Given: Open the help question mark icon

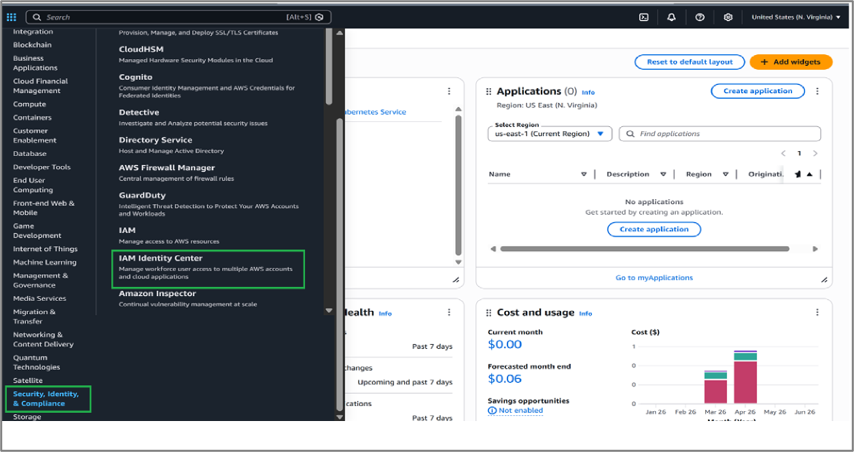Looking at the screenshot, I should coord(700,17).
